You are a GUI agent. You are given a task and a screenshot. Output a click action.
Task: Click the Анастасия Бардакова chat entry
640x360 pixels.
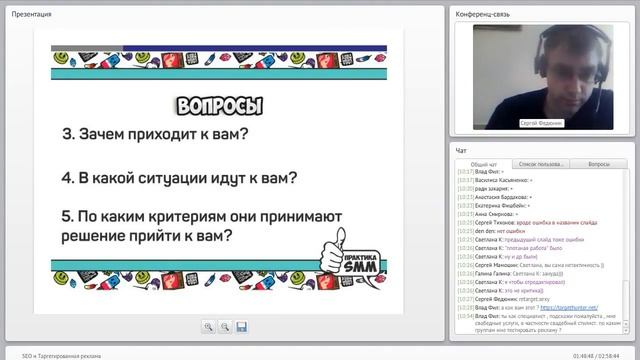495,197
